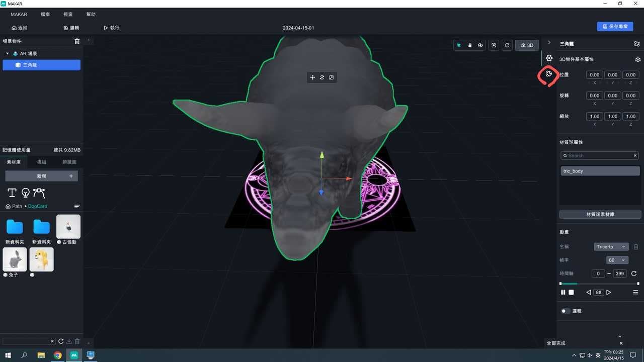Viewport: 644px width, 362px height.
Task: Reset the viewport camera with refresh icon
Action: coord(507,45)
